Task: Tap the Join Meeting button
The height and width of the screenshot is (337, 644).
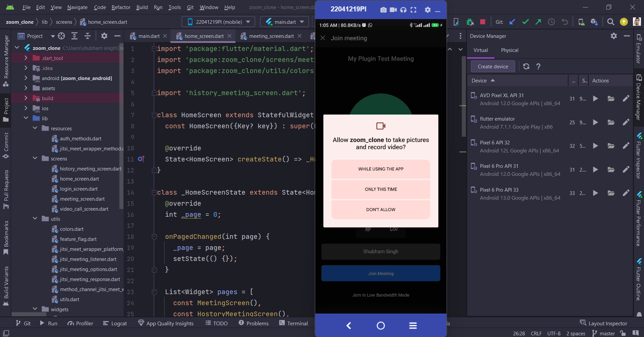Action: point(381,273)
